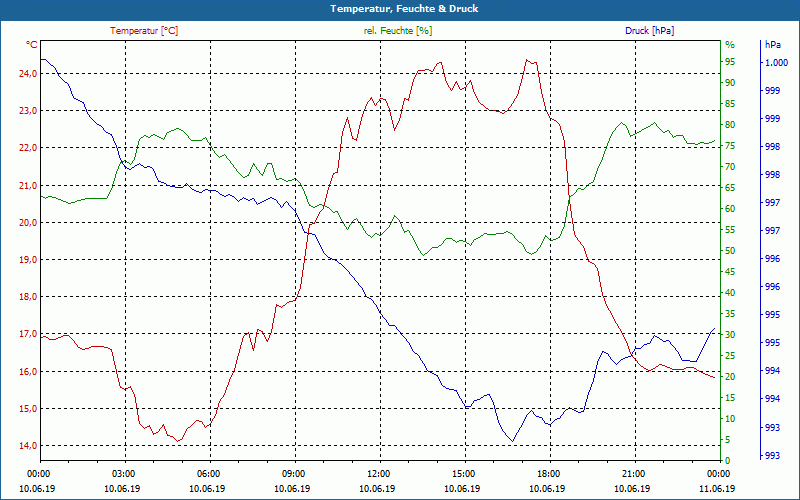
Task: Click the 15:00 time axis label
Action: (x=463, y=473)
